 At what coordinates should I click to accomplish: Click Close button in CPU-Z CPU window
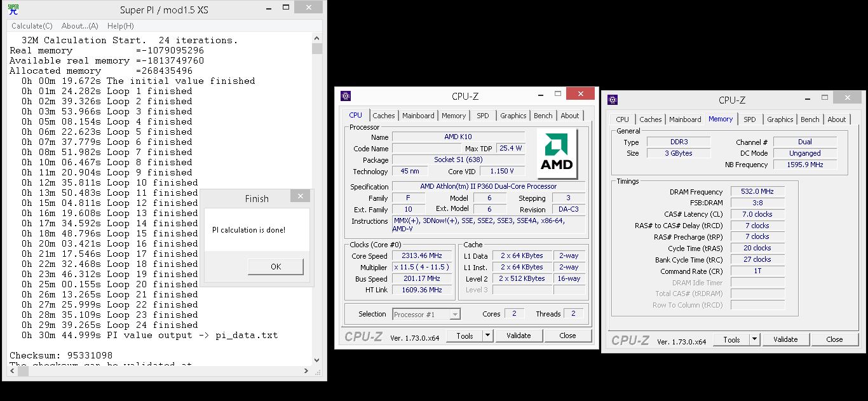567,336
